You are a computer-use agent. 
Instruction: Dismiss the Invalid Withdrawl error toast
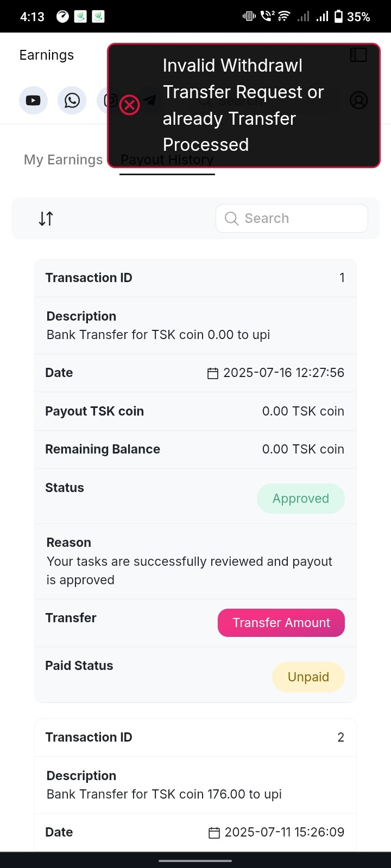tap(243, 105)
